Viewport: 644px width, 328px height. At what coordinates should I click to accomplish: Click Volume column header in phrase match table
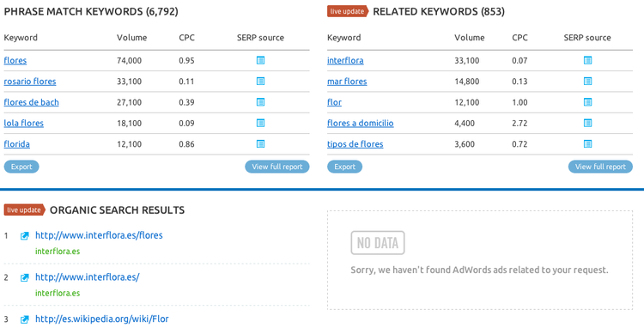(x=132, y=38)
